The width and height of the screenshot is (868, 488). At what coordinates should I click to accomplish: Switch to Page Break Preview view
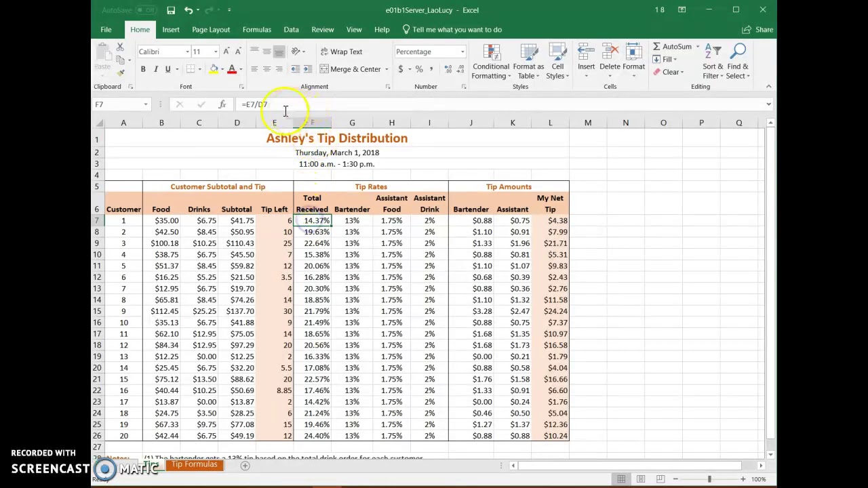click(x=660, y=479)
